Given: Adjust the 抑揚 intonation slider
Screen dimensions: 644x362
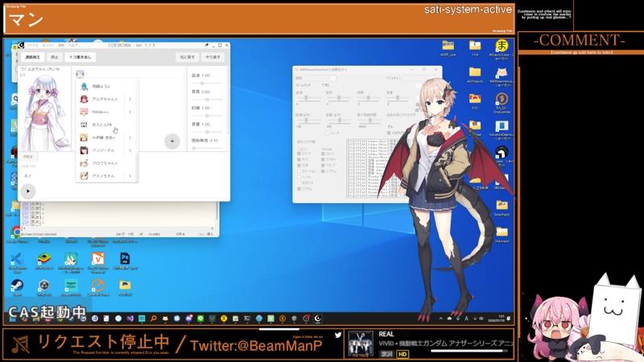Looking at the screenshot, I should click(x=207, y=116).
